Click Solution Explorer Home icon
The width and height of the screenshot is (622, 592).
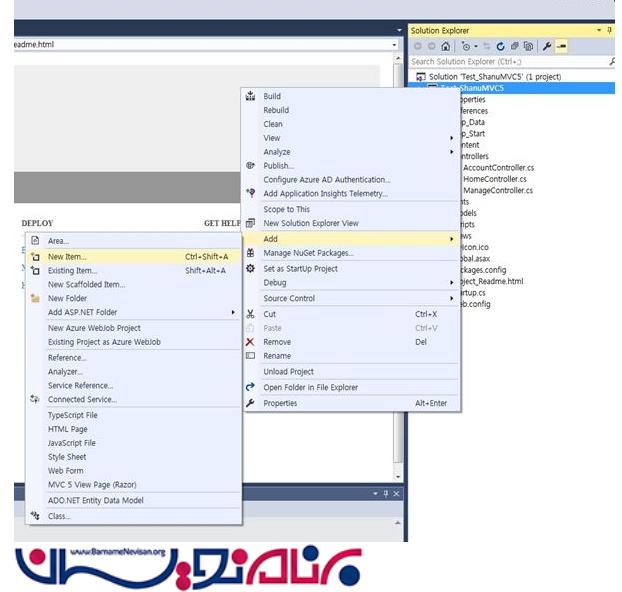[445, 46]
